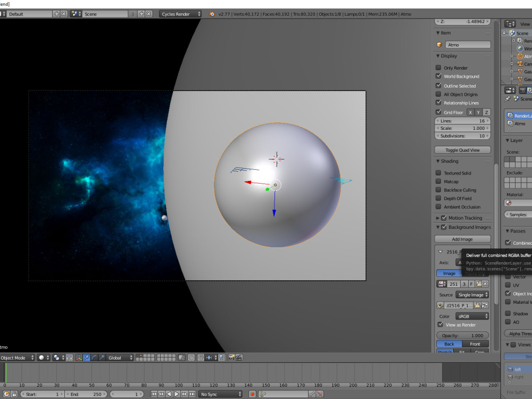532x399 pixels.
Task: Collapse the Scene node in outliner
Action: pyautogui.click(x=504, y=33)
